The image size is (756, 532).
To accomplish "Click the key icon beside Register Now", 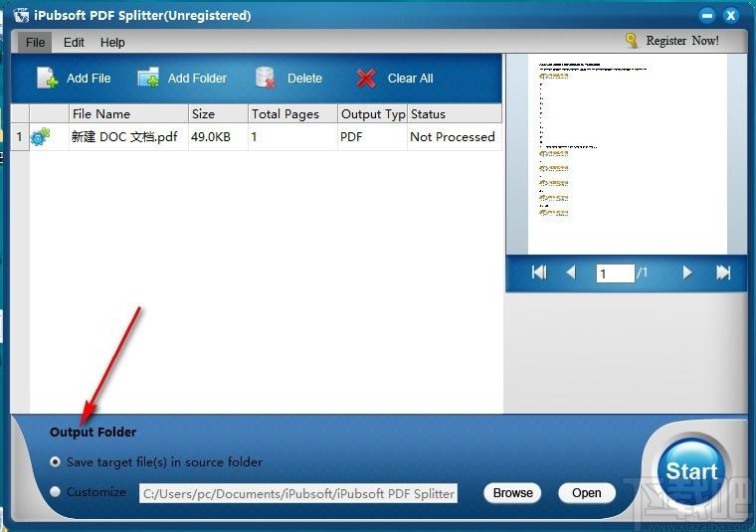I will pos(631,41).
